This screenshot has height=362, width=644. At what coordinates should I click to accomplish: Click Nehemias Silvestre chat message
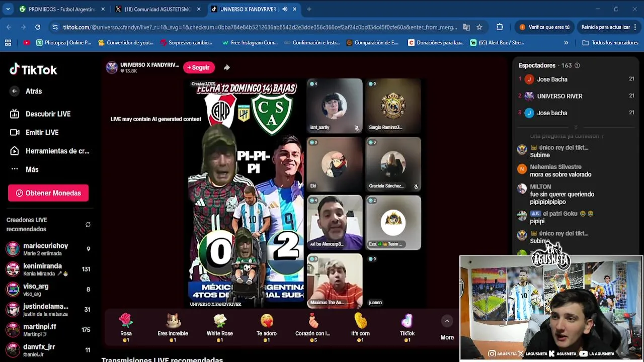click(560, 171)
